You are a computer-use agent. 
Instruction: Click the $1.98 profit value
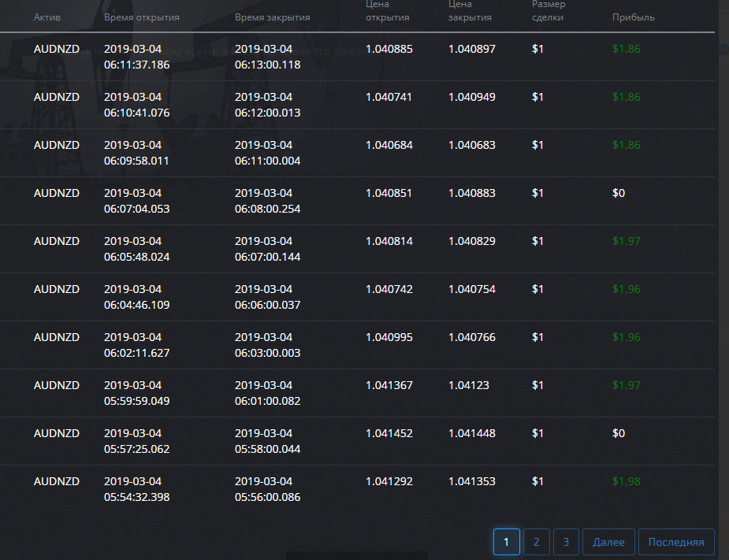pos(627,481)
